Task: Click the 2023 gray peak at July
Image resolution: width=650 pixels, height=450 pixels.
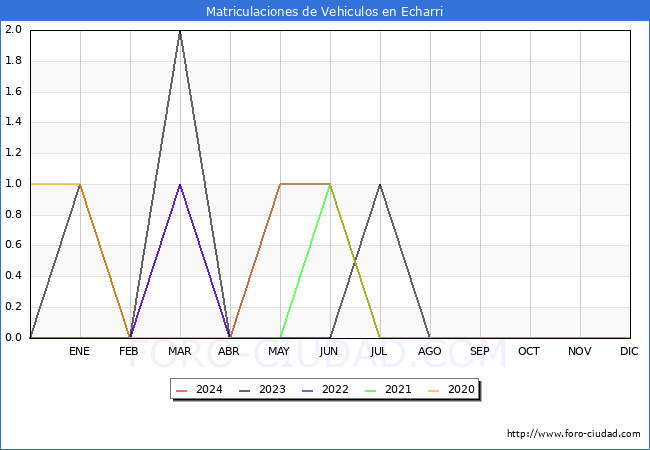Action: [x=380, y=184]
